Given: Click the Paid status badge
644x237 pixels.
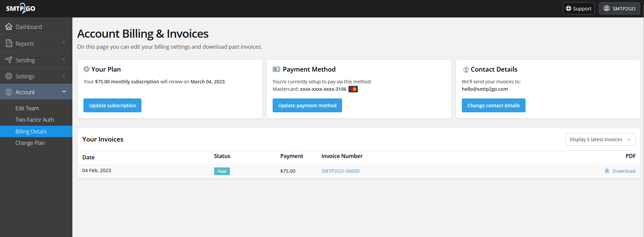Looking at the screenshot, I should pos(222,171).
